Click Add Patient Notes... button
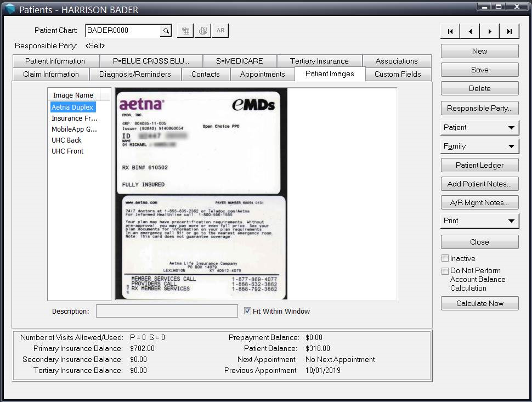 (480, 184)
